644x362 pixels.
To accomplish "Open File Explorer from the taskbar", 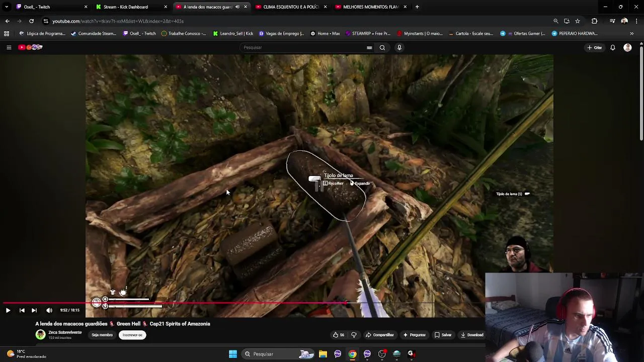I will tap(323, 354).
